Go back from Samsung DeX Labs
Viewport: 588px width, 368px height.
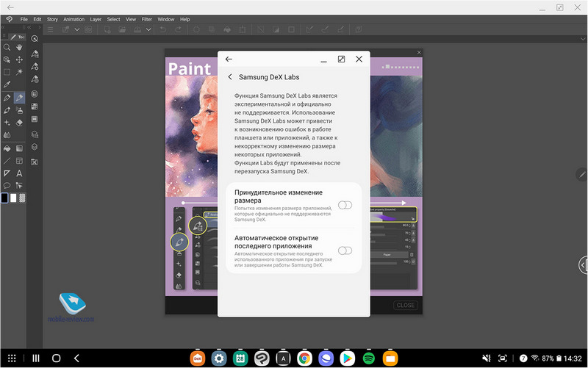230,76
